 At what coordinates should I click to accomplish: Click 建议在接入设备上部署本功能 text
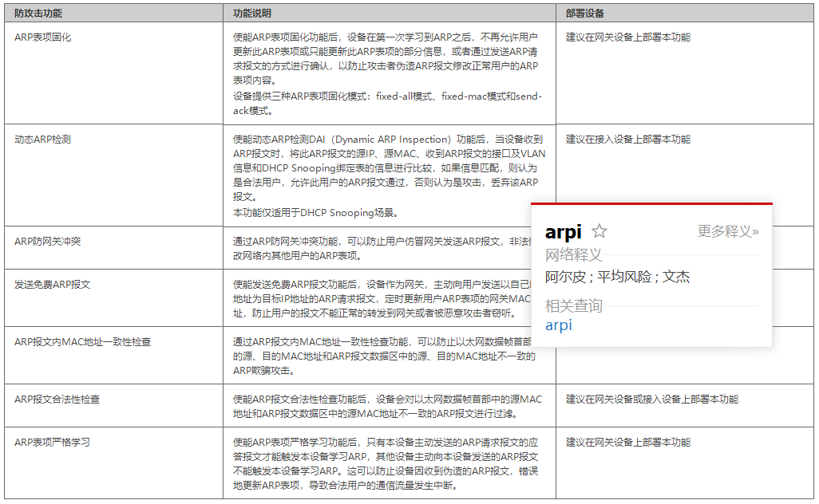tap(628, 140)
